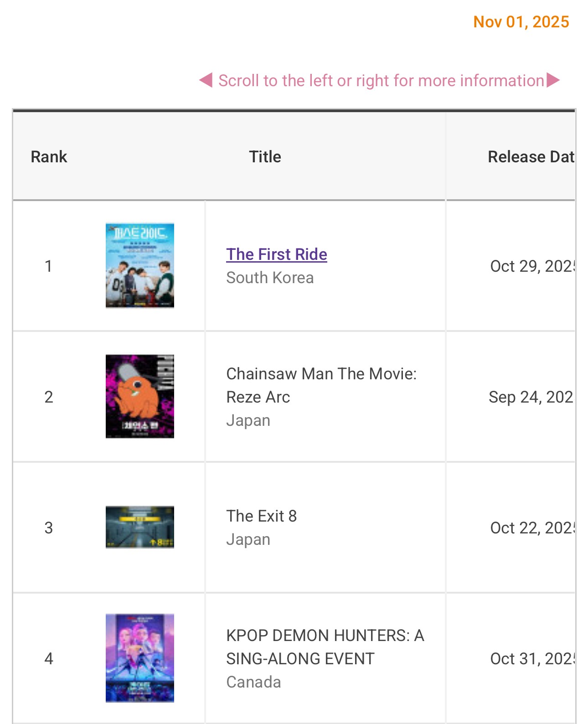Click the right scroll arrow icon
The width and height of the screenshot is (588, 724).
tap(553, 80)
